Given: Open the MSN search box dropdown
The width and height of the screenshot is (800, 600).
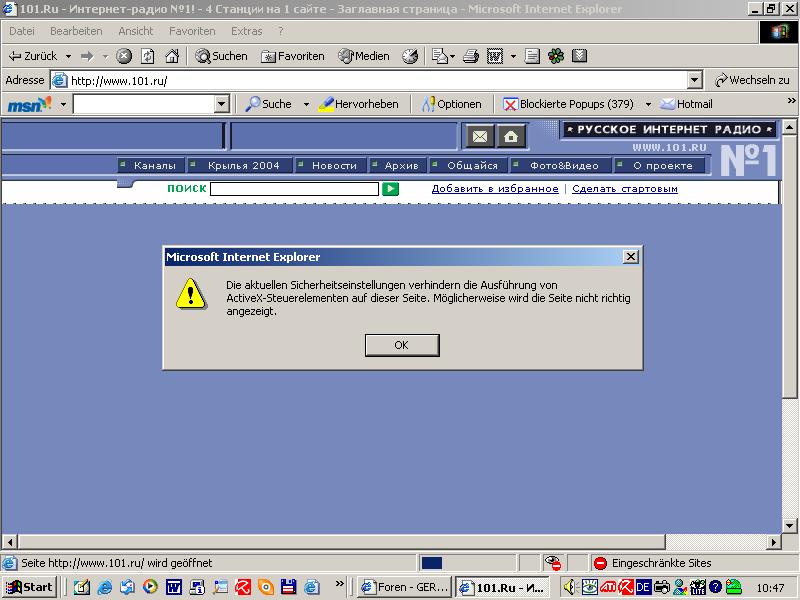Looking at the screenshot, I should tap(221, 104).
